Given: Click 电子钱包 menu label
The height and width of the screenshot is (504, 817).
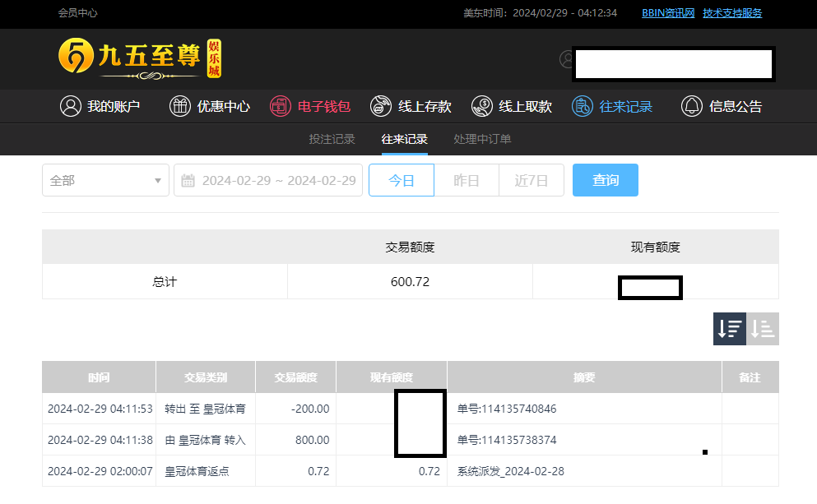Looking at the screenshot, I should coord(324,106).
